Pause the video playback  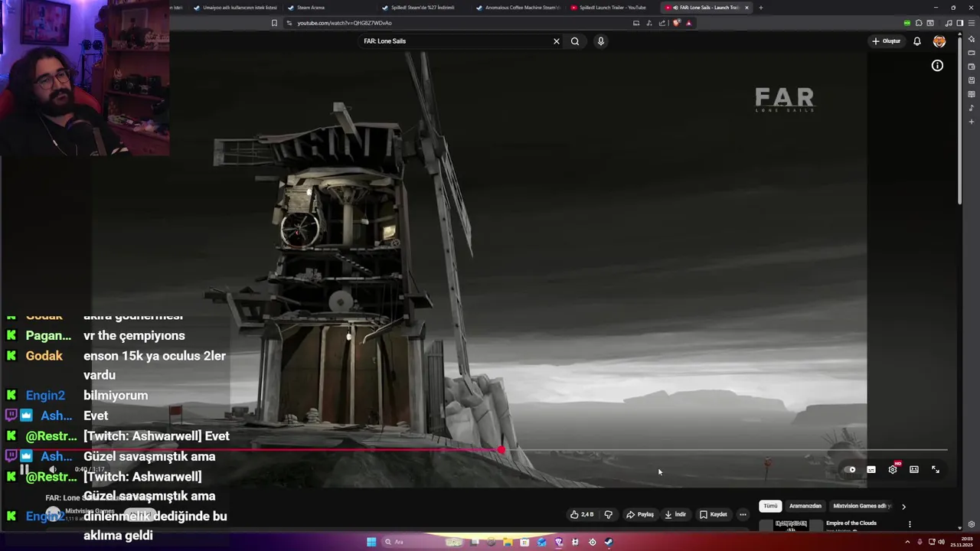coord(24,469)
